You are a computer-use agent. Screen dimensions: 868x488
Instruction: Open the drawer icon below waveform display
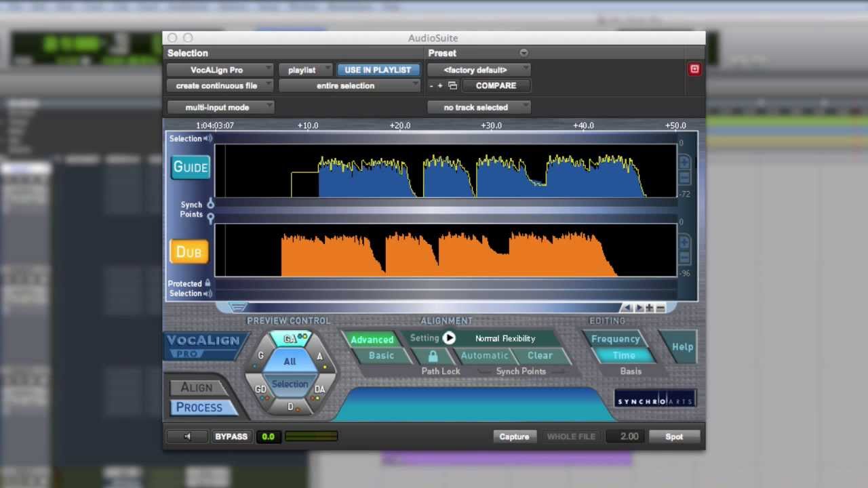point(237,308)
